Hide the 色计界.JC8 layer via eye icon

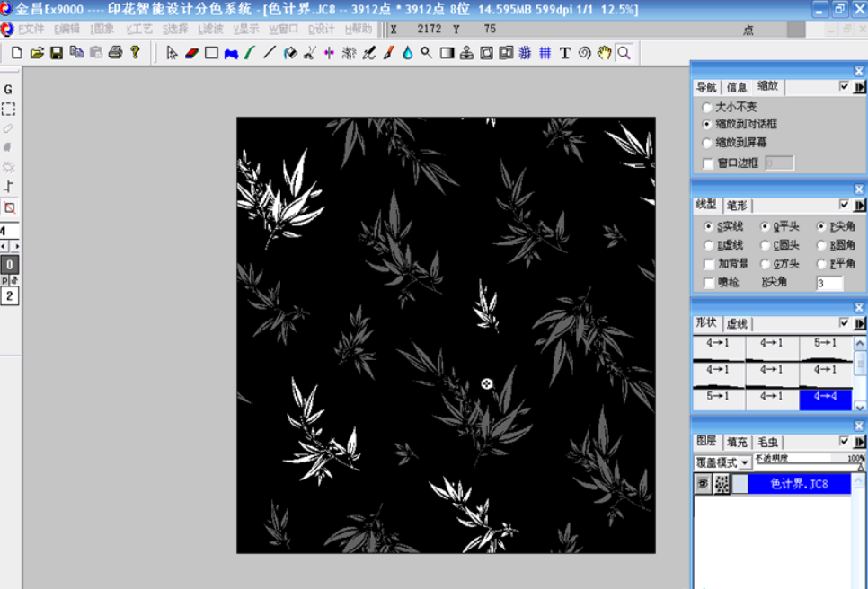pos(704,484)
